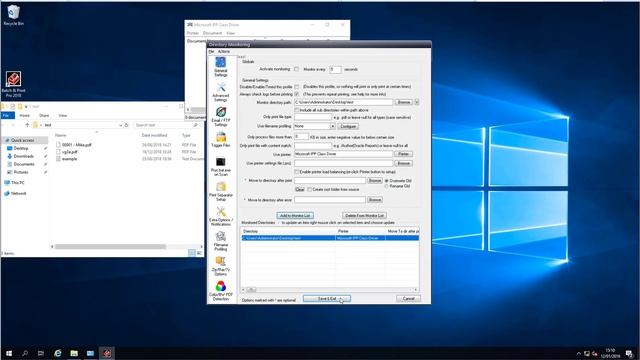Select the Rename Old radio button
The height and width of the screenshot is (360, 640).
[x=386, y=186]
